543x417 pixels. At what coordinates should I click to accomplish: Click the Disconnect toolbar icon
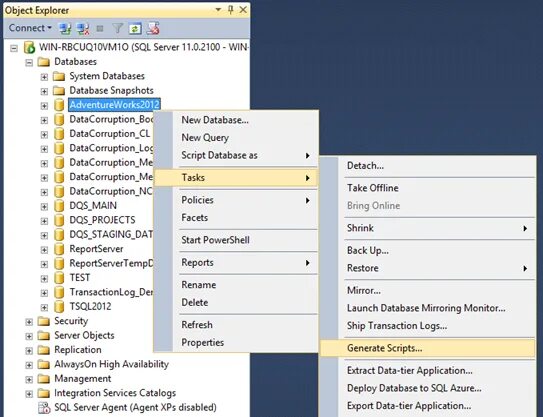(83, 28)
